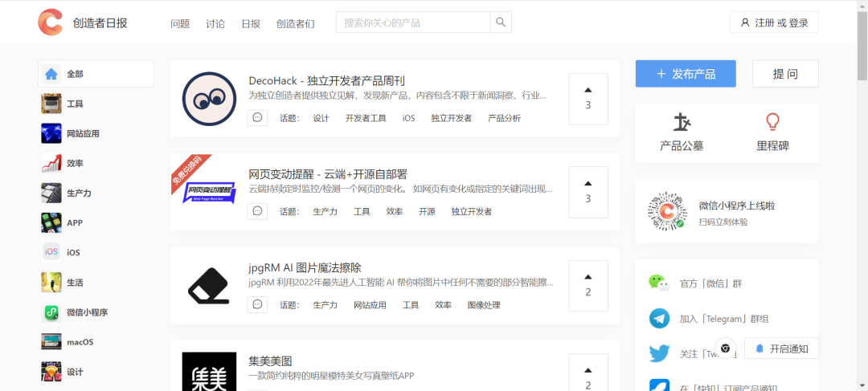This screenshot has height=391, width=868.
Task: Click the search magnifier icon
Action: (501, 22)
